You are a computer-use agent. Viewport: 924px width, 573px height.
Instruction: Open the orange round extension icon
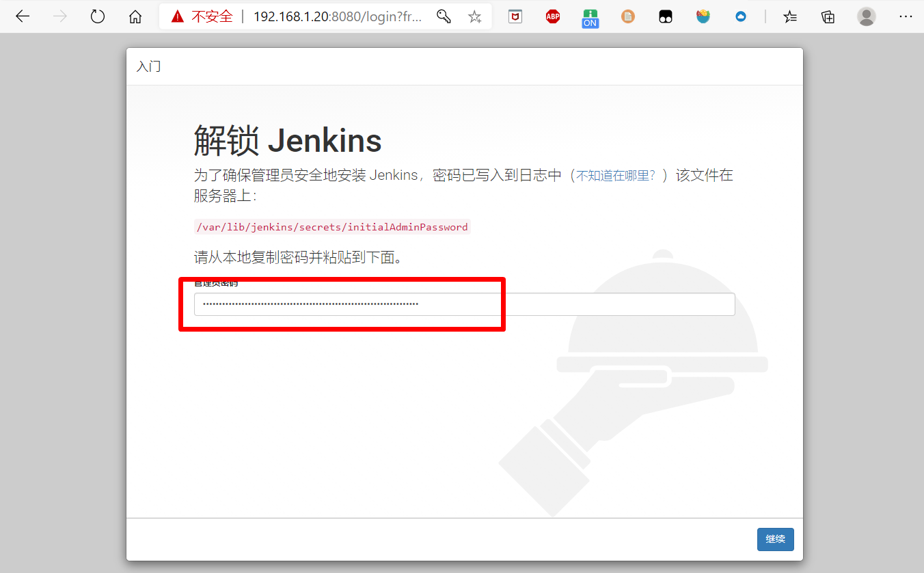click(628, 16)
